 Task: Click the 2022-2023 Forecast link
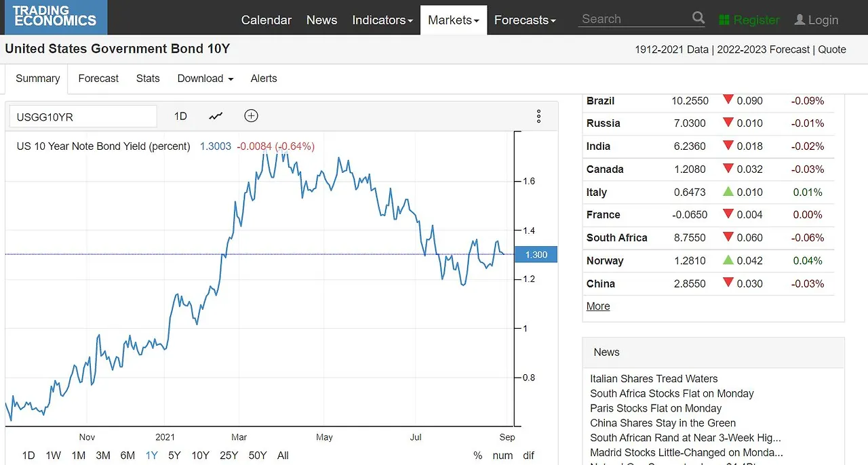tap(763, 49)
